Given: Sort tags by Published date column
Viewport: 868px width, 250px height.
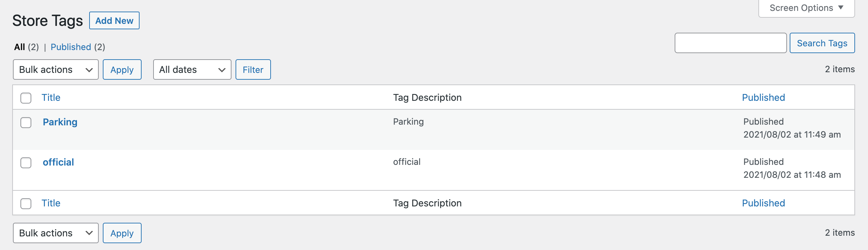Looking at the screenshot, I should point(763,97).
